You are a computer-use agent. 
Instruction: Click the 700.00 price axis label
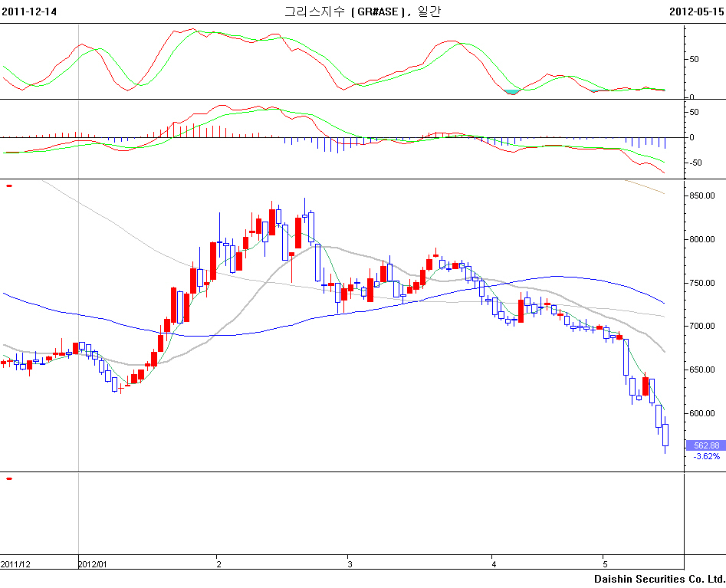(701, 327)
